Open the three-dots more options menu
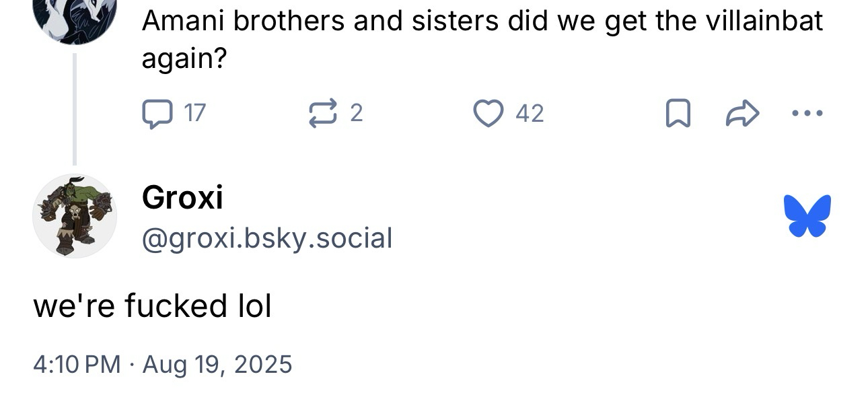The image size is (868, 393). point(807,113)
